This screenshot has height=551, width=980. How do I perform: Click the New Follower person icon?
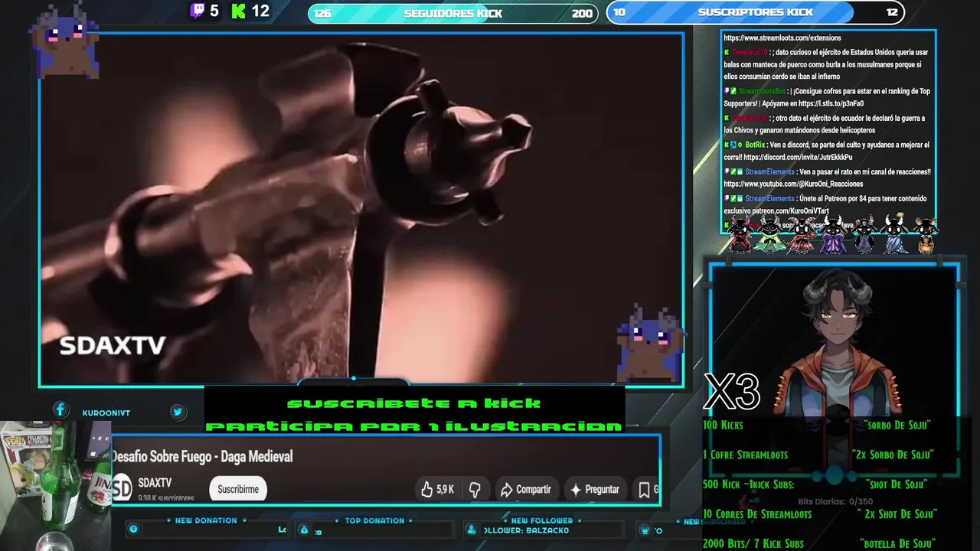pos(471,530)
